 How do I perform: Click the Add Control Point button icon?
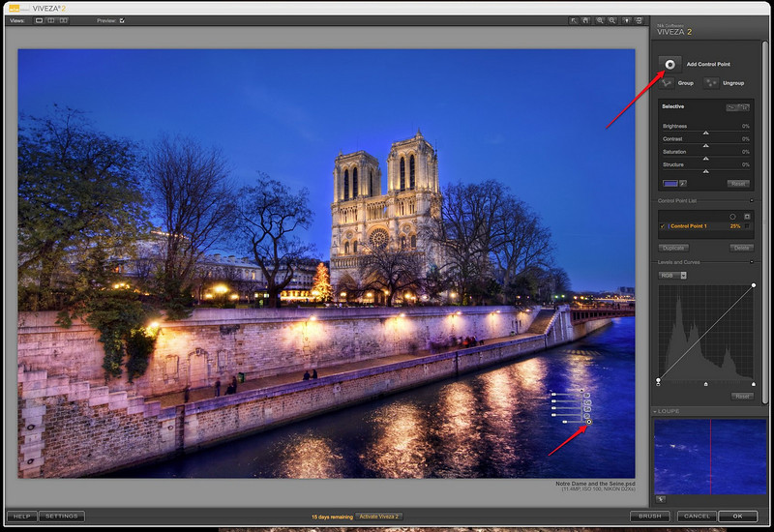[670, 64]
